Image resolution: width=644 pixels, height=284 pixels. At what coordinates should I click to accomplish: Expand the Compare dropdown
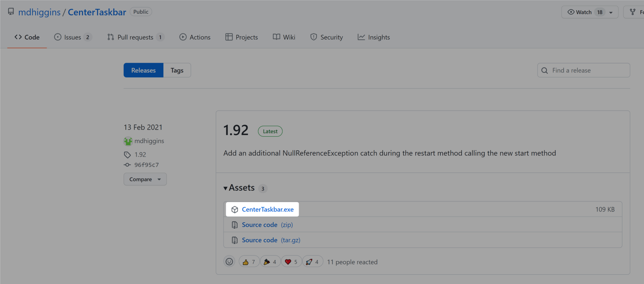click(145, 179)
